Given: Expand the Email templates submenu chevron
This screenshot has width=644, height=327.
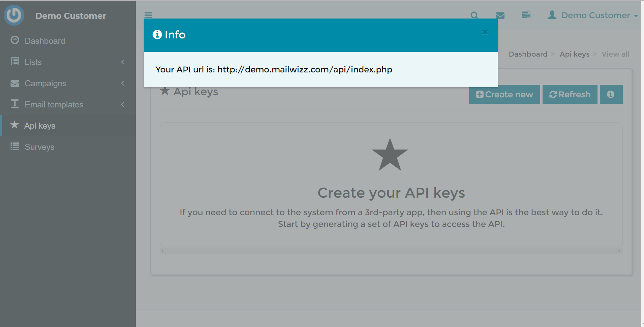Looking at the screenshot, I should pos(123,104).
